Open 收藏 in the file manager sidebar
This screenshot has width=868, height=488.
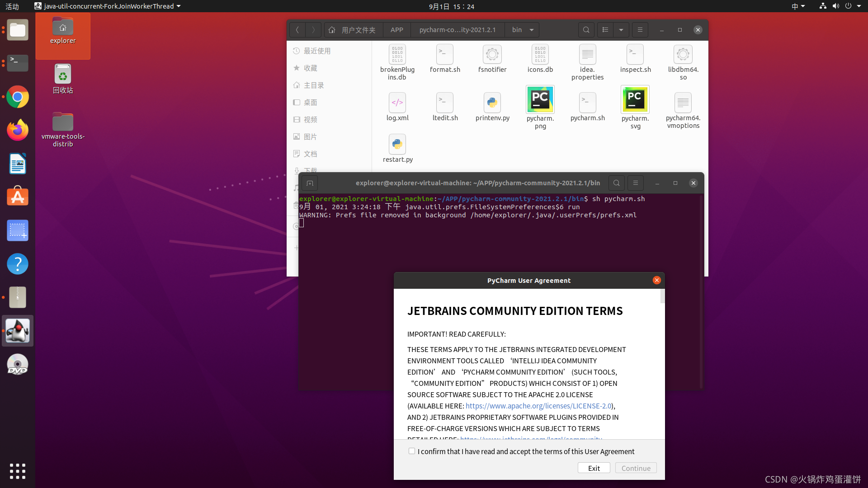pyautogui.click(x=329, y=68)
